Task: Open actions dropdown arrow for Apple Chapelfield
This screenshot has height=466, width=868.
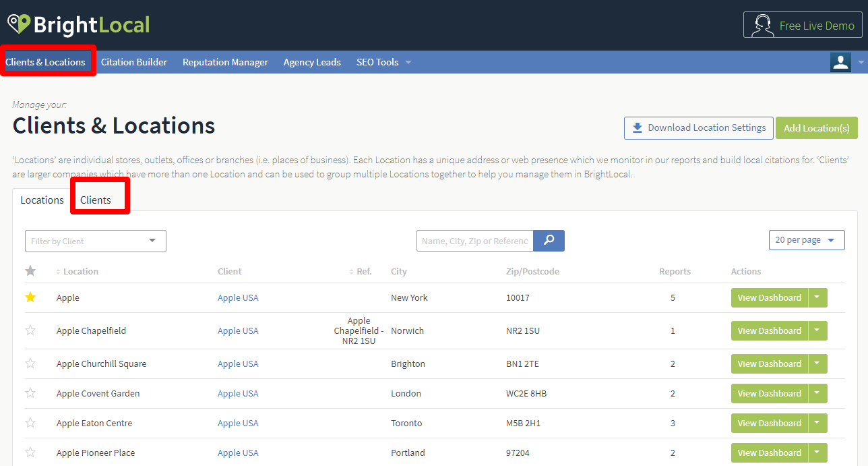Action: (x=817, y=330)
